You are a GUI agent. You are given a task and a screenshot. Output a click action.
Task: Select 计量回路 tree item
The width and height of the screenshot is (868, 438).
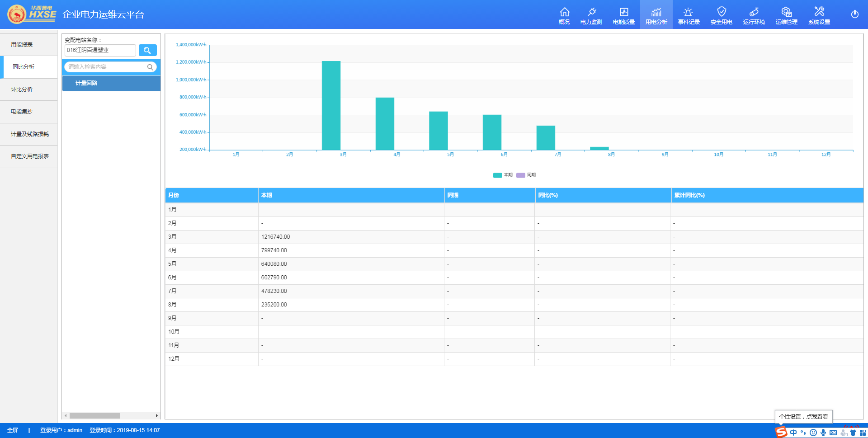tap(86, 83)
